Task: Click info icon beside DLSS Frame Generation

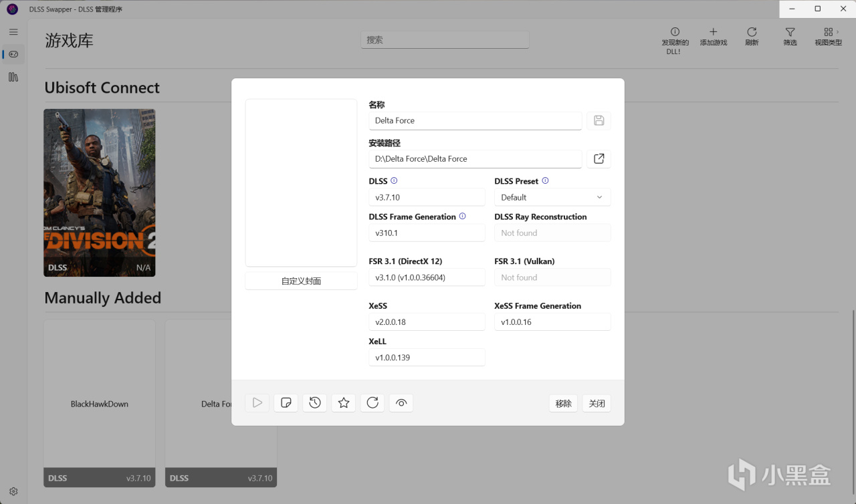Action: point(462,217)
